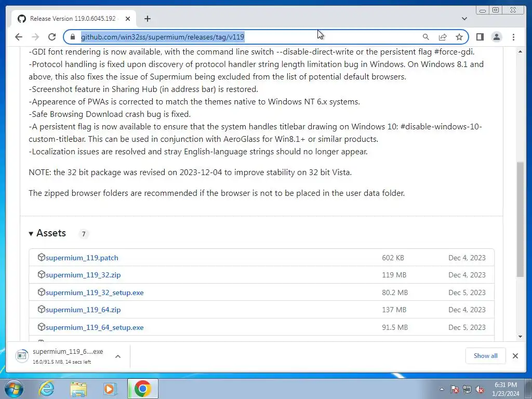
Task: Click the muted volume tray icon
Action: click(480, 389)
